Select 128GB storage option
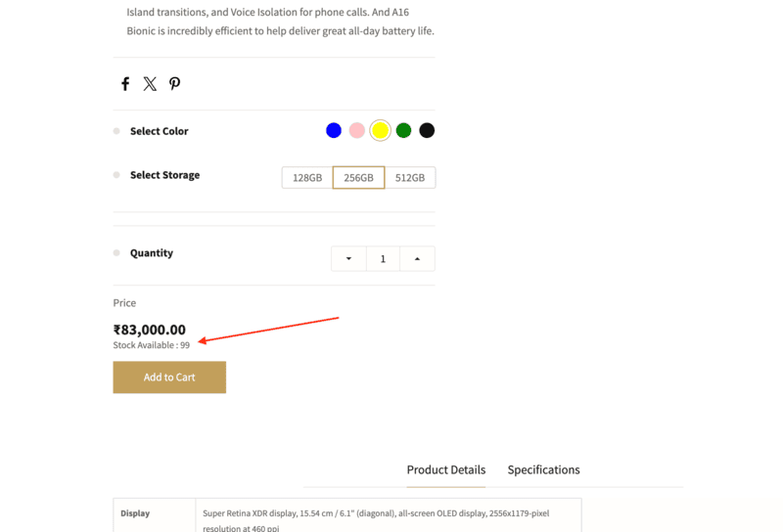 coord(307,178)
